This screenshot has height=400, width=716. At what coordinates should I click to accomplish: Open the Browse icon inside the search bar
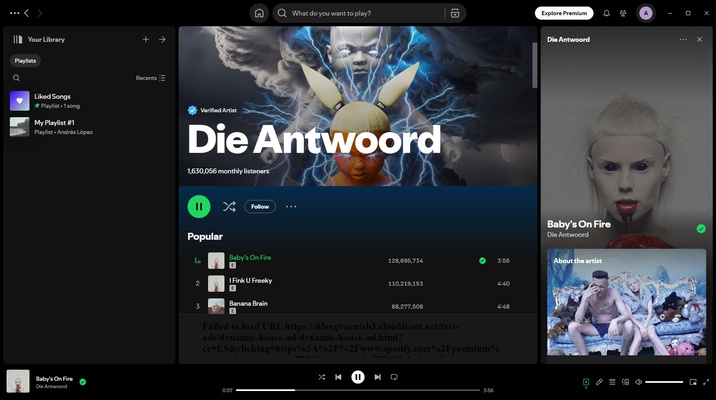455,13
